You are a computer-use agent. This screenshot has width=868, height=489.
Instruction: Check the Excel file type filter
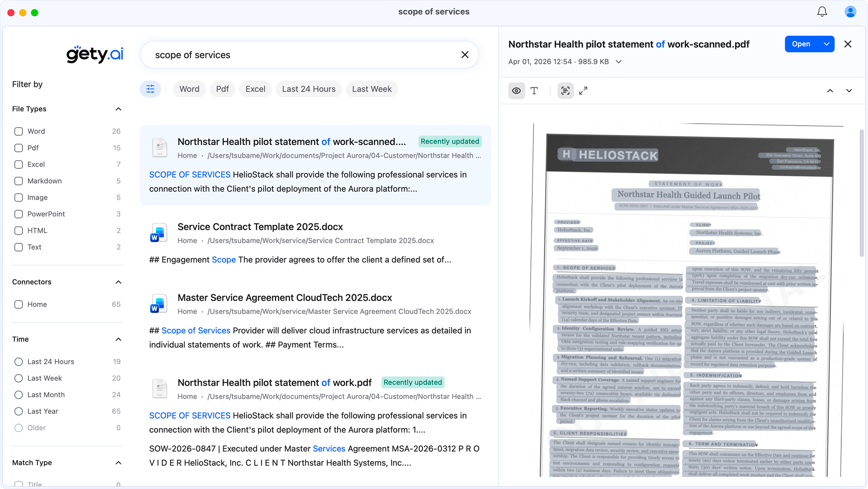(x=19, y=164)
